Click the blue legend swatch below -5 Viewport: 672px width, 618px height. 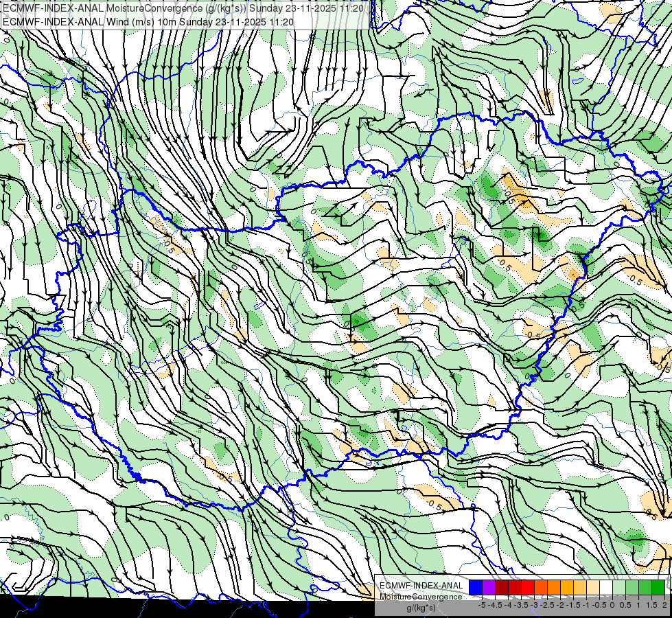pos(476,587)
